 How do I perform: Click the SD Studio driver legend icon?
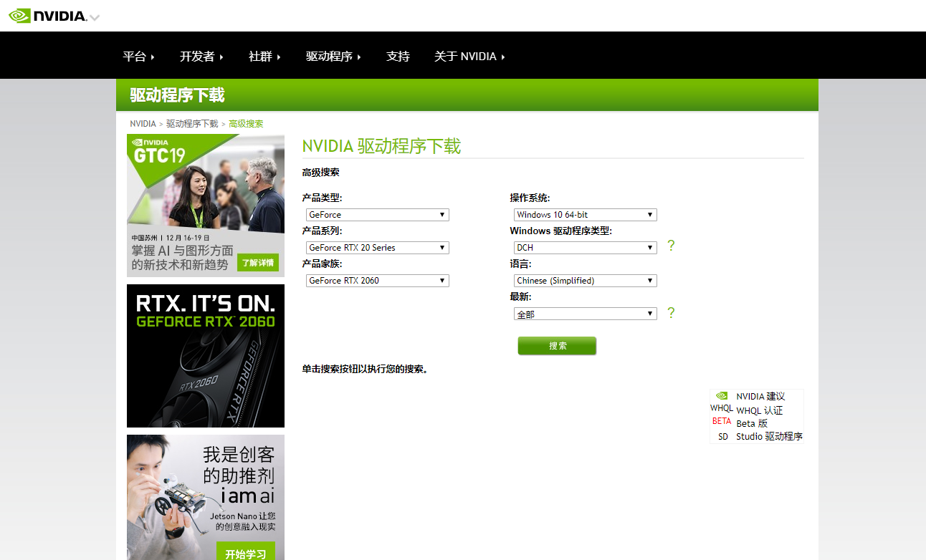click(722, 436)
